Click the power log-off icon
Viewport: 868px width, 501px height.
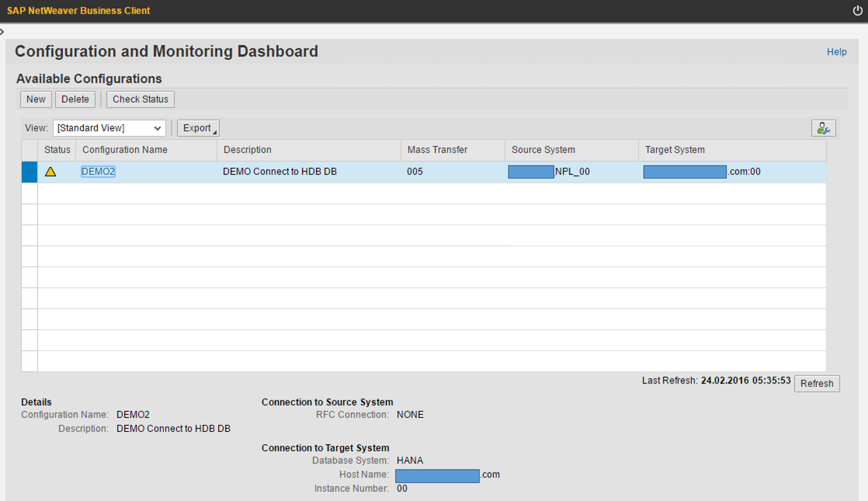click(857, 10)
